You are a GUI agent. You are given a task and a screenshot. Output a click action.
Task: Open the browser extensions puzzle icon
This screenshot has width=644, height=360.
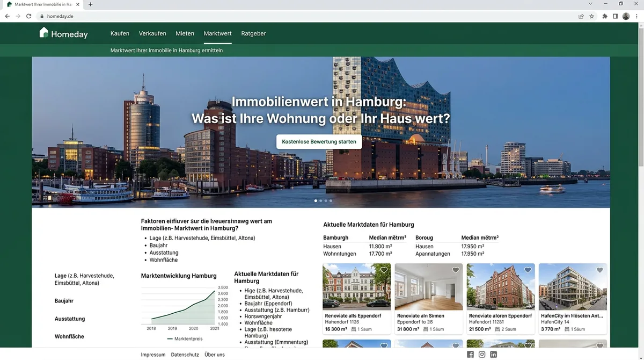[605, 16]
